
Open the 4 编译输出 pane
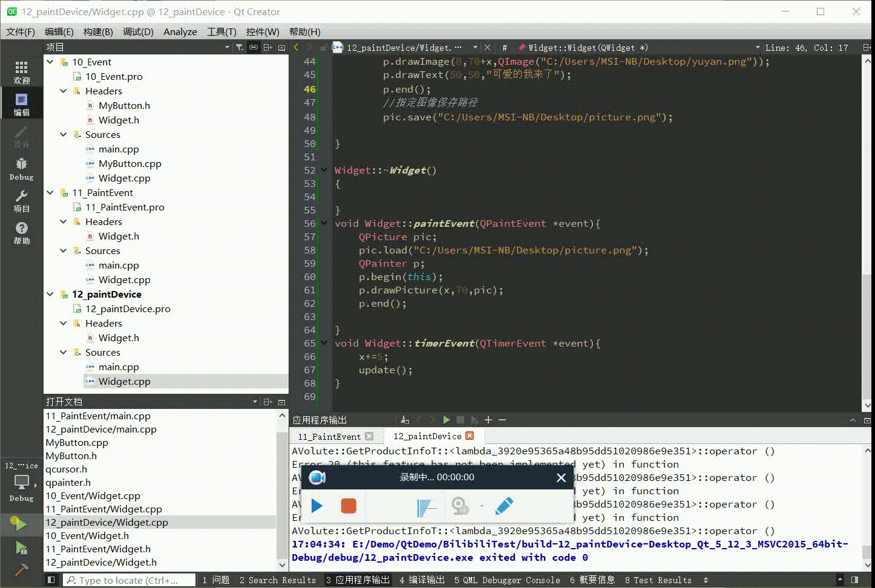coord(422,580)
